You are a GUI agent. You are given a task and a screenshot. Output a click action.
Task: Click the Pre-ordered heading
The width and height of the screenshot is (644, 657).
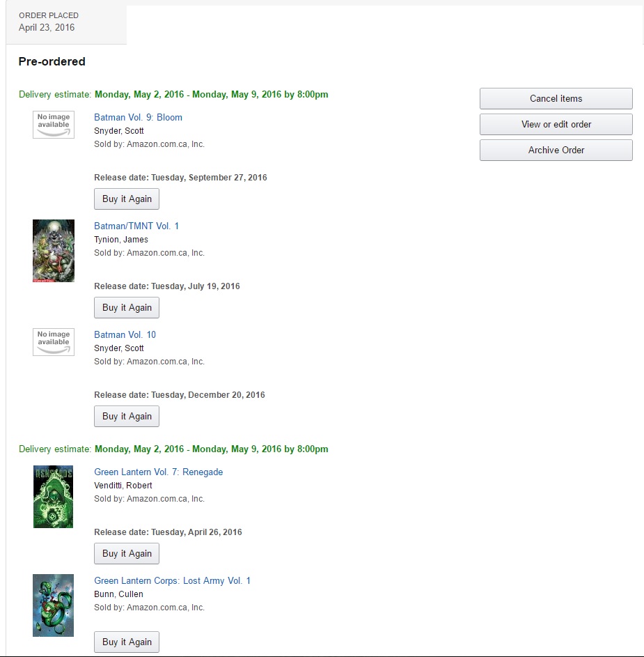[52, 61]
